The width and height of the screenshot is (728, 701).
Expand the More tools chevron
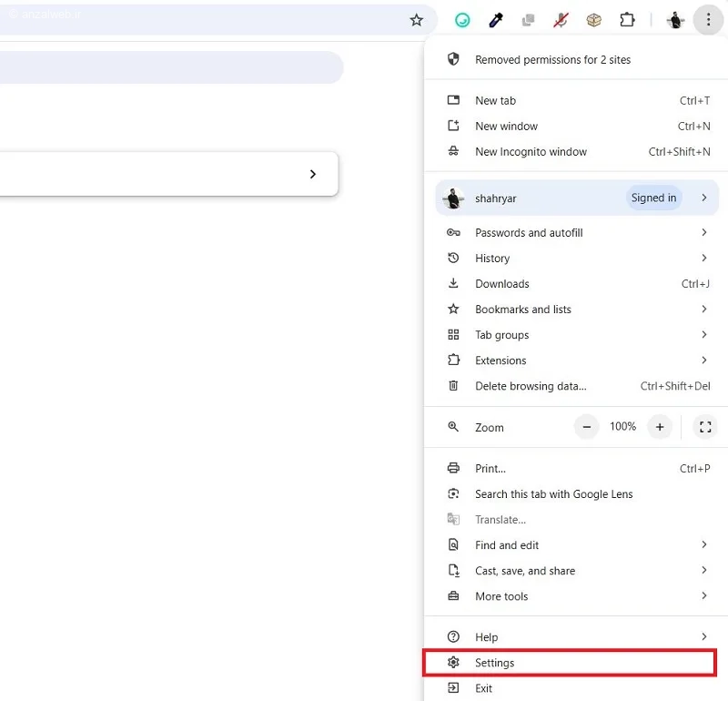pos(704,595)
